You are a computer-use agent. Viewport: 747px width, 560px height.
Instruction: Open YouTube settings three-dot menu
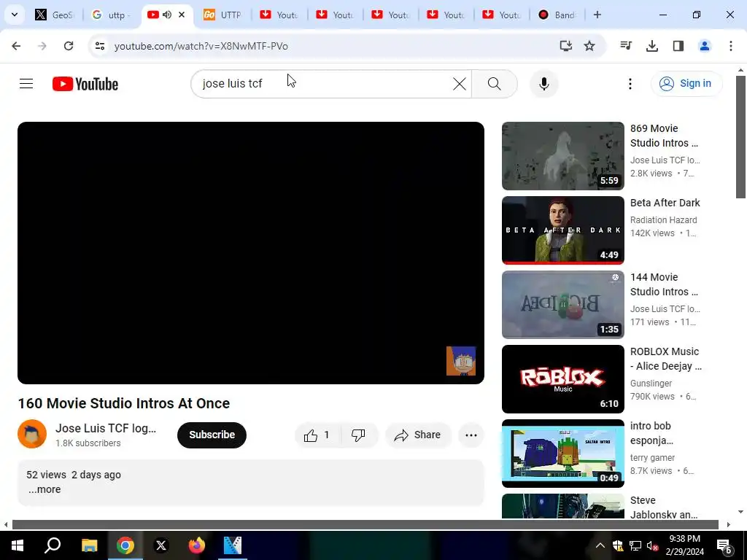pos(630,84)
